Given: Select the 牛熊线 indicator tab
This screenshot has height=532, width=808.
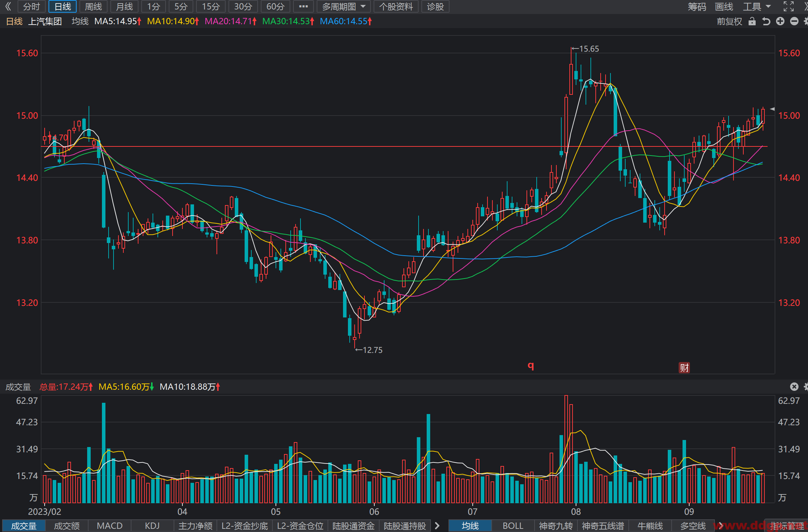Looking at the screenshot, I should coord(650,526).
